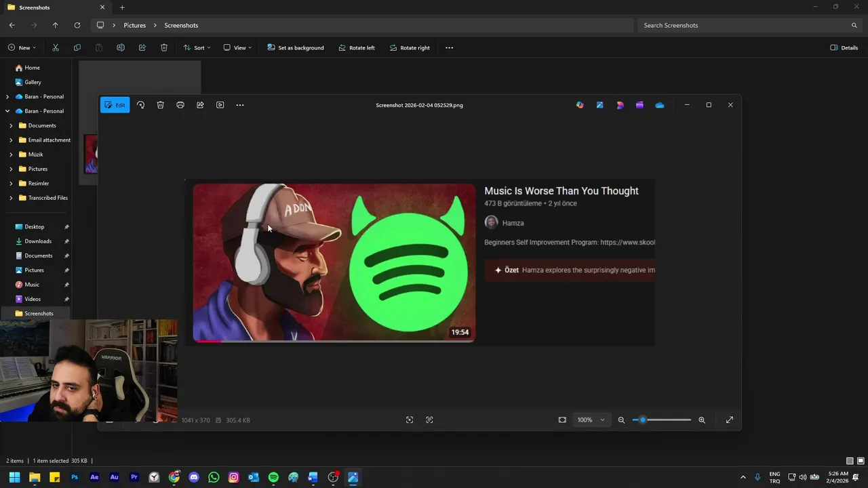Open Windows Start menu

(x=14, y=477)
